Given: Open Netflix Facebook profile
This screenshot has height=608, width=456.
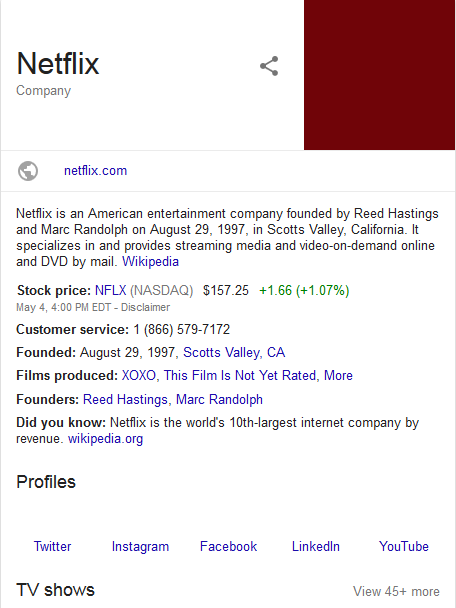Looking at the screenshot, I should [x=228, y=546].
